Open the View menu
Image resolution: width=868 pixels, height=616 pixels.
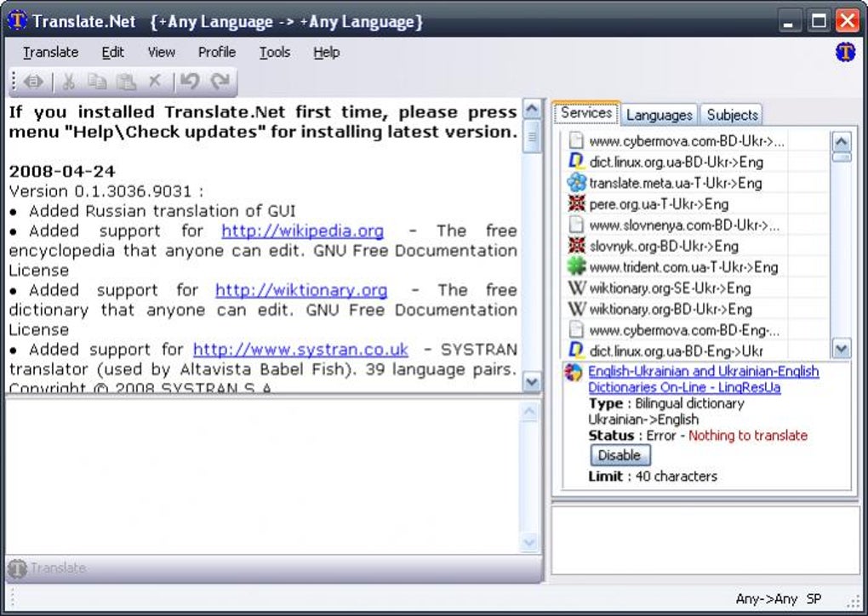point(161,53)
